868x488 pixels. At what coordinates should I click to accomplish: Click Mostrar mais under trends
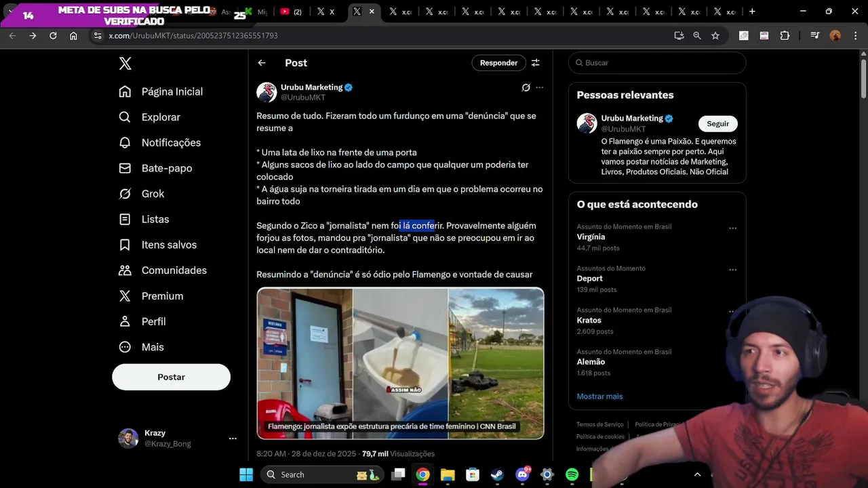click(x=599, y=396)
